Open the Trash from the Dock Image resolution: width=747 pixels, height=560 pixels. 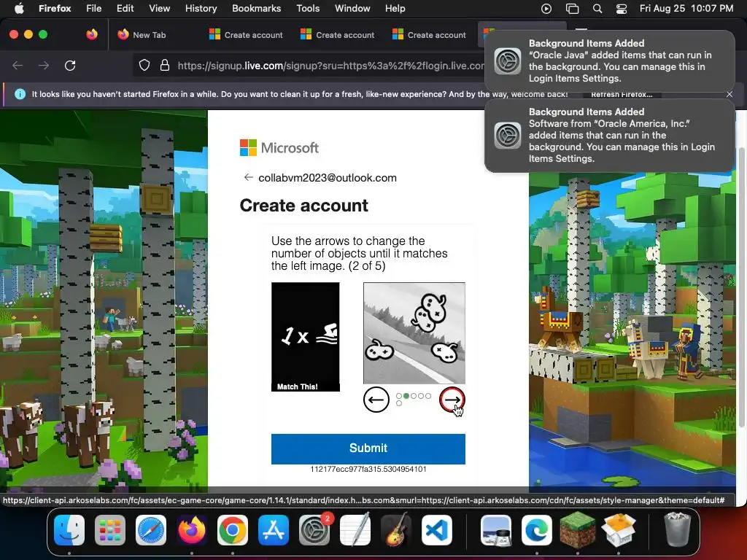677,530
